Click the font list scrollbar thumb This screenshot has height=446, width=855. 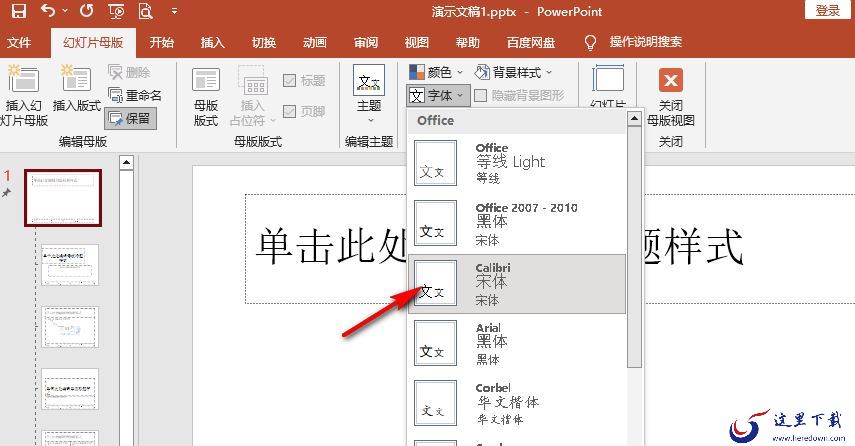(634, 247)
